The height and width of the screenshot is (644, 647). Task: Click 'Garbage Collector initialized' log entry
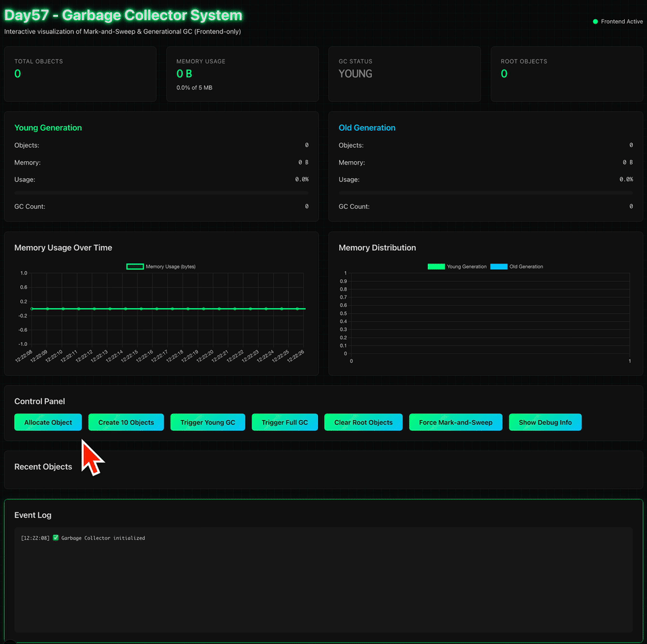[103, 538]
